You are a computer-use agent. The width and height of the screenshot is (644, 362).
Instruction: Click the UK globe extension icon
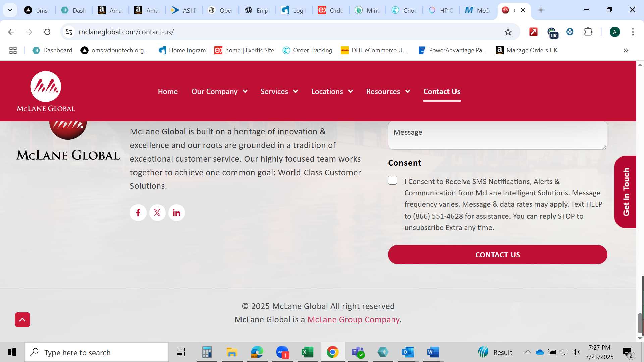[552, 33]
